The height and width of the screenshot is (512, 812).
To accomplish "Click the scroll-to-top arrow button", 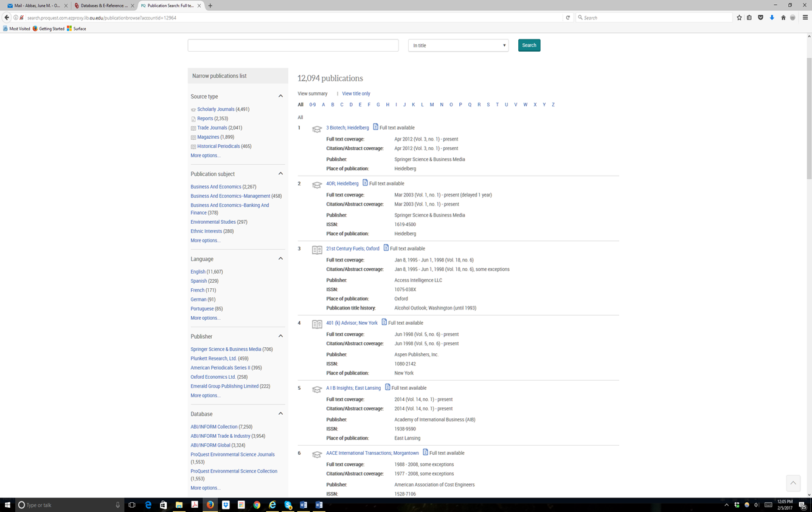I will pos(793,483).
